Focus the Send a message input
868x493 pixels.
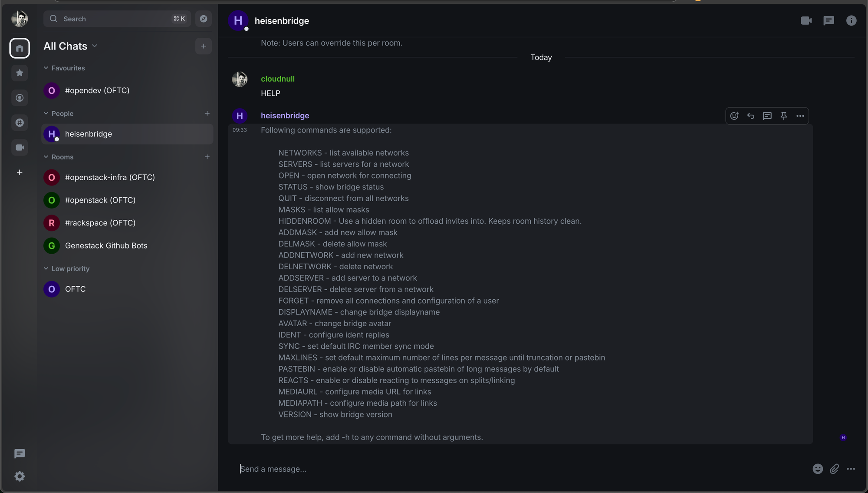pos(521,469)
